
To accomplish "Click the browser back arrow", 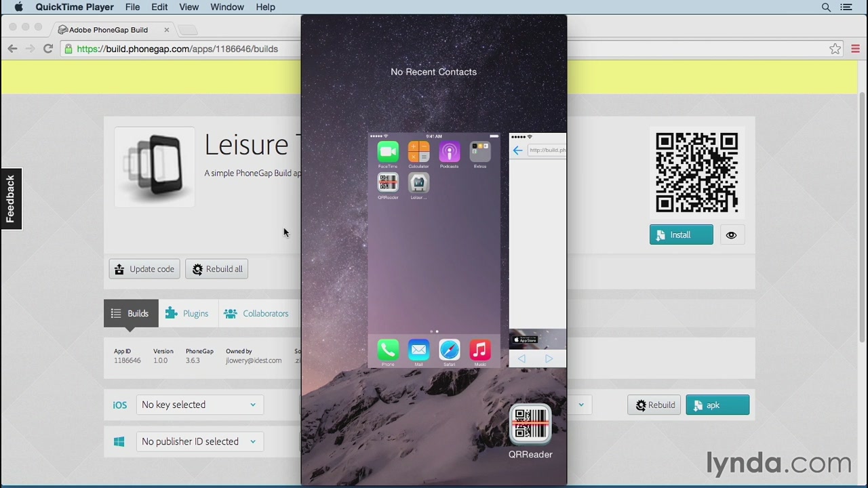I will coord(12,49).
